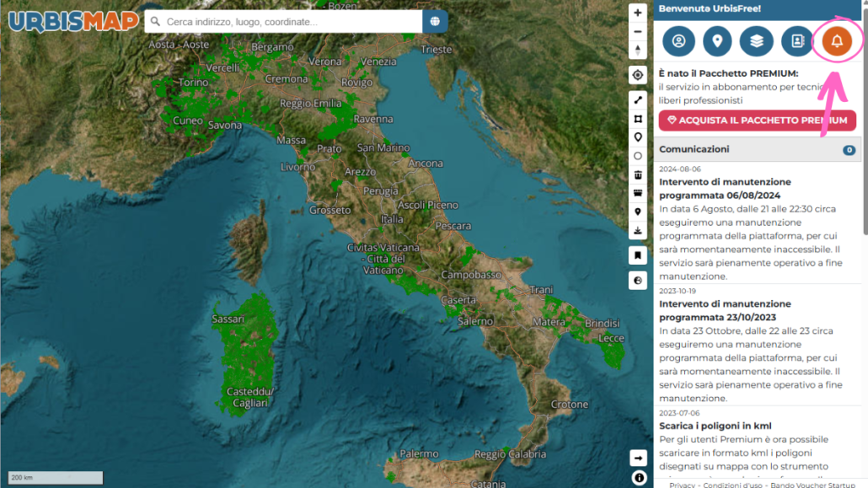
Task: Open the bookmarks tool
Action: [638, 256]
